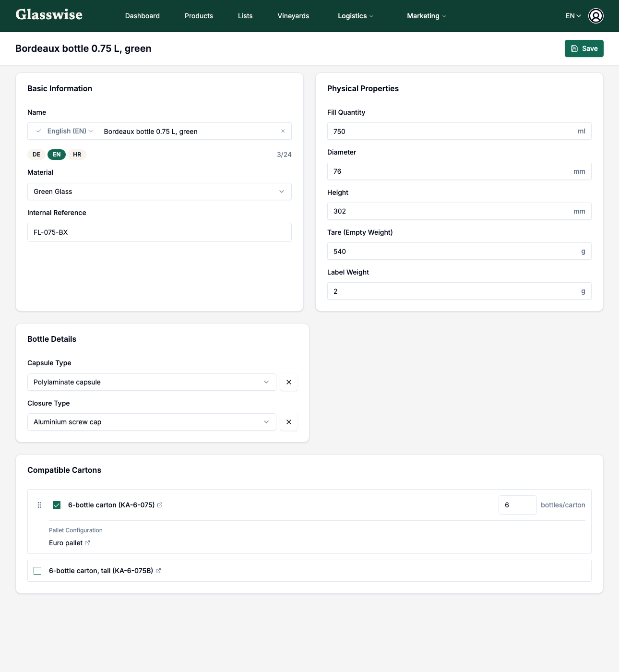Clear the Closure Type selection

[x=289, y=422]
